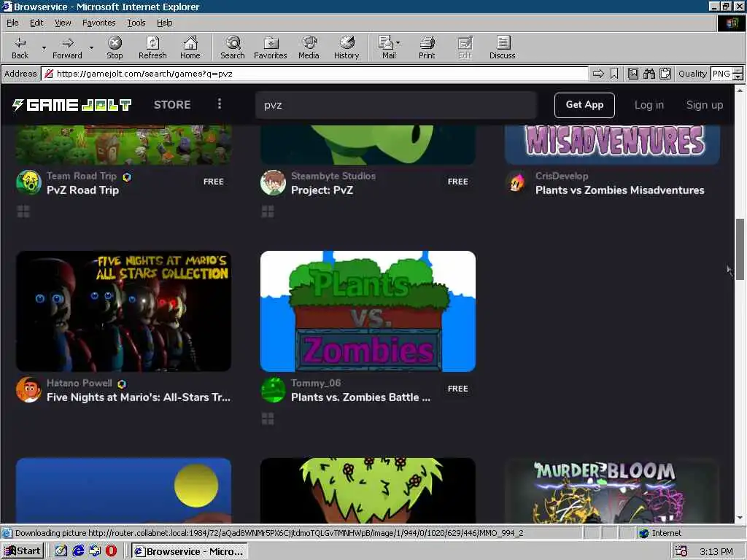Click the Game Jolt logo
The image size is (747, 560).
[71, 105]
